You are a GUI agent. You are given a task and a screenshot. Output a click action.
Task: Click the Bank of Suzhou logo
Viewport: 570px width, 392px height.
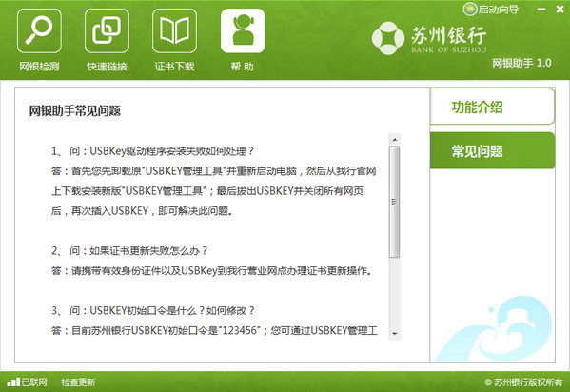click(429, 38)
